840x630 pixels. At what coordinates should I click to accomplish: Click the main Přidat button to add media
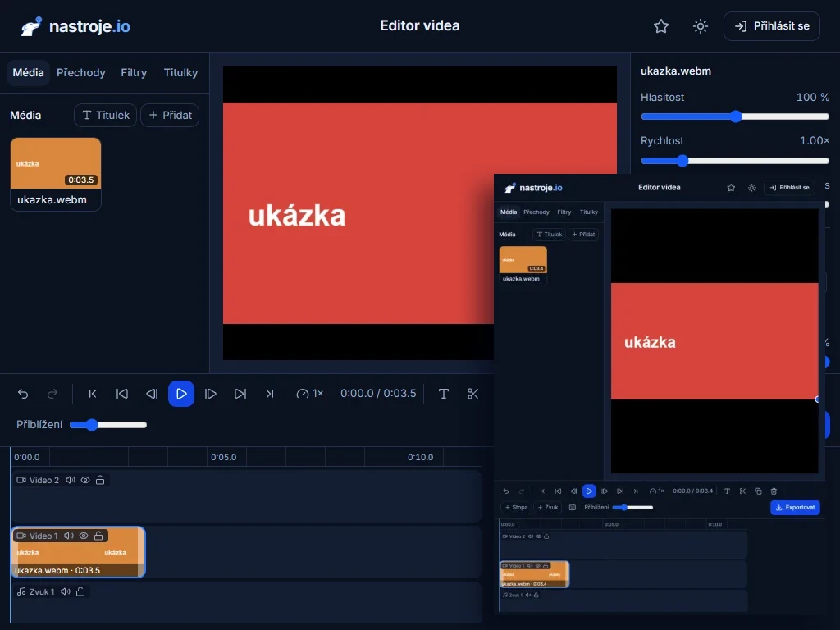tap(170, 115)
